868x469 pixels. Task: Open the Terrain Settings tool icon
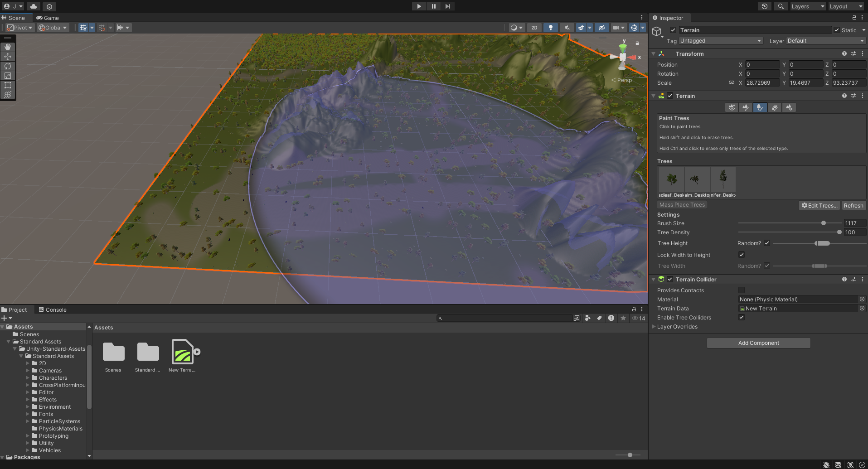[789, 107]
